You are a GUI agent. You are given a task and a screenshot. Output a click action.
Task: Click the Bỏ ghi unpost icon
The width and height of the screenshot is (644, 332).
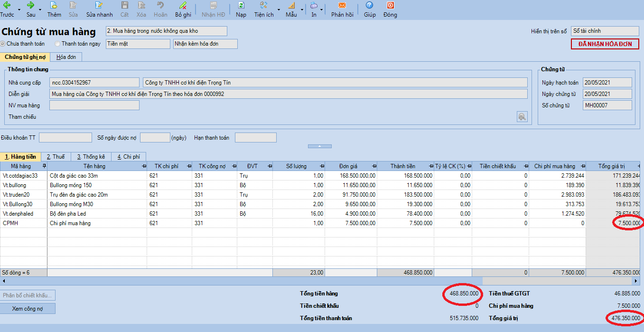183,5
